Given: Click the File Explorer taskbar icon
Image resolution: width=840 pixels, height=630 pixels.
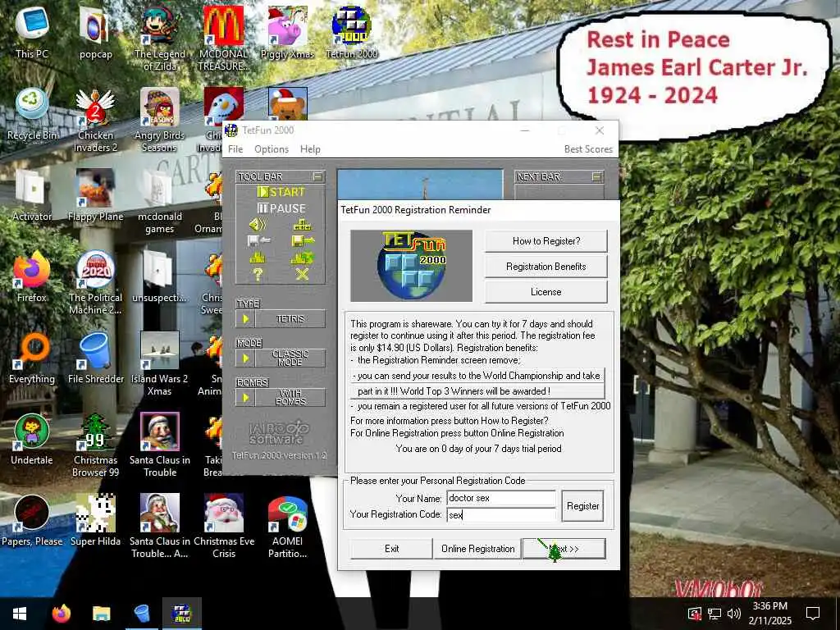Looking at the screenshot, I should 101,614.
